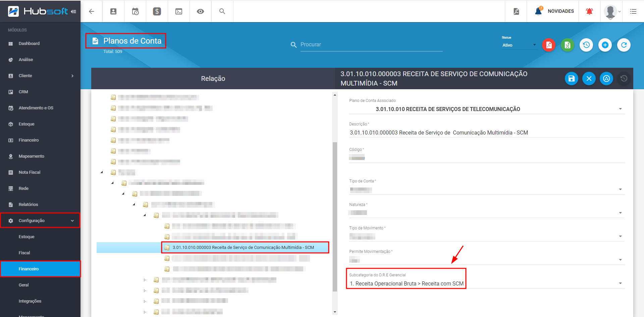Click the Procurar search field
Image resolution: width=644 pixels, height=317 pixels.
[371, 45]
